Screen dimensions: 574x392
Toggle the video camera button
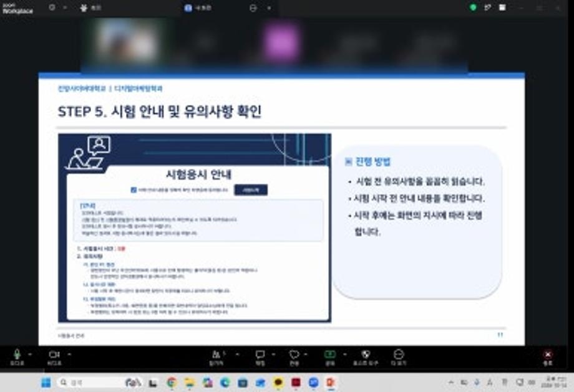point(54,357)
